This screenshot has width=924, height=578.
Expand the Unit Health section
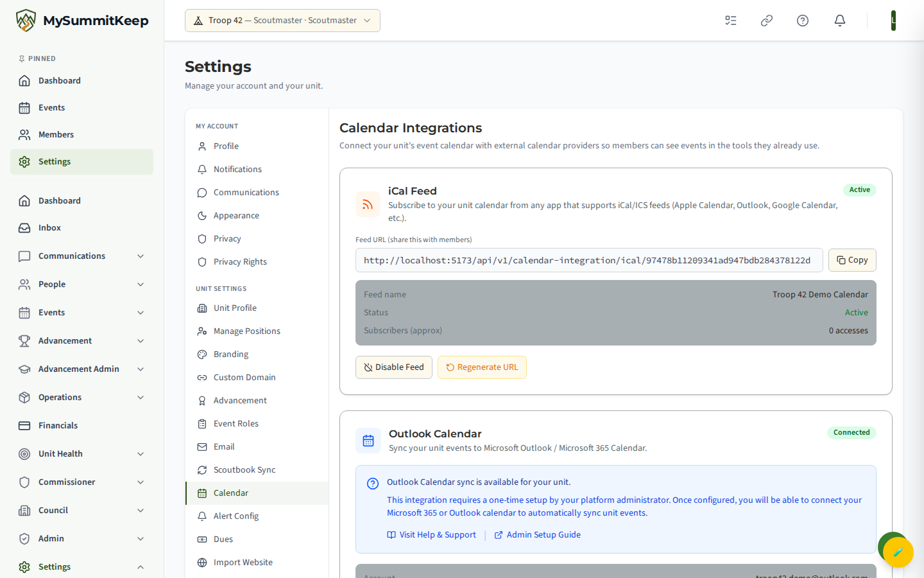81,454
